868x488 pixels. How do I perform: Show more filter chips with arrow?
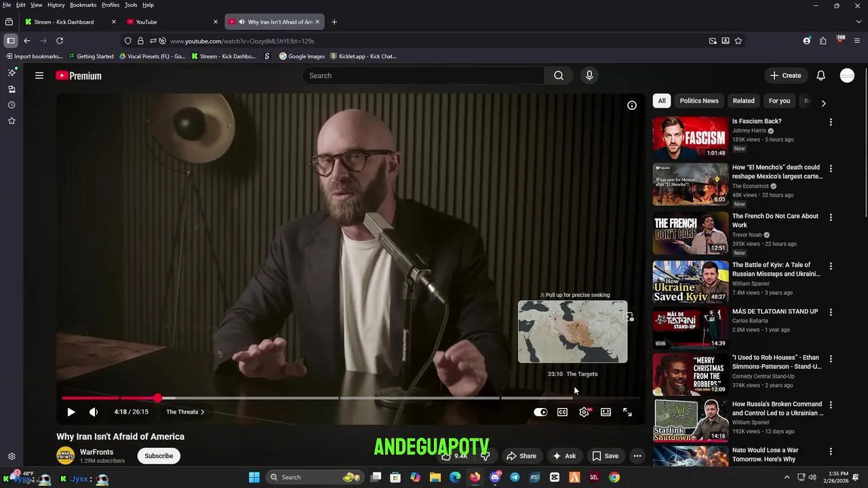pyautogui.click(x=823, y=103)
